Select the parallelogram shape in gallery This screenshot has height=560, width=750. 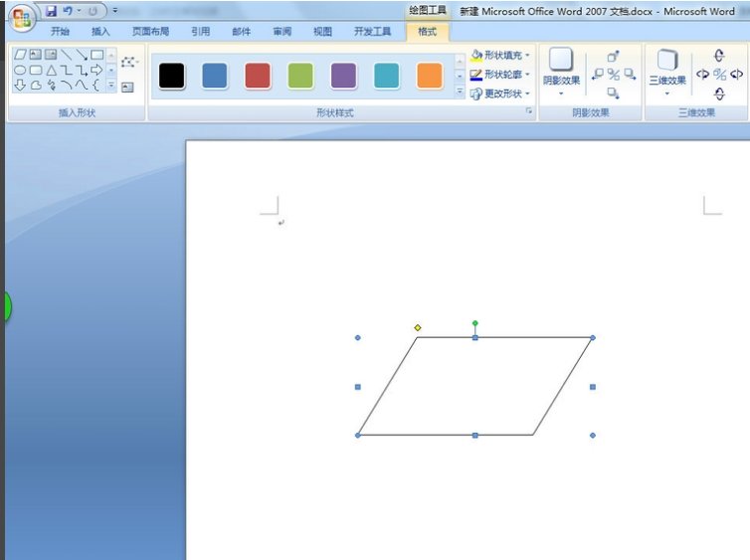pos(20,55)
